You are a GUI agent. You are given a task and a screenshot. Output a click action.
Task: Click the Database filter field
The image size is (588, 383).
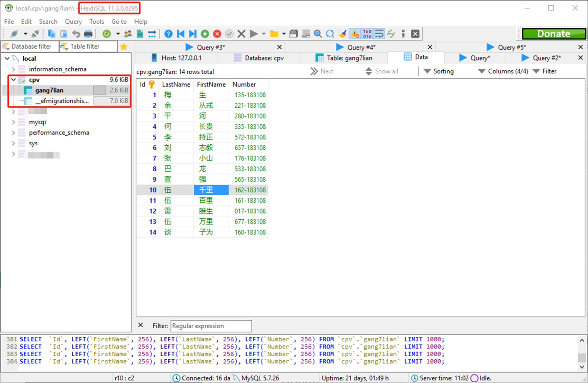point(30,46)
